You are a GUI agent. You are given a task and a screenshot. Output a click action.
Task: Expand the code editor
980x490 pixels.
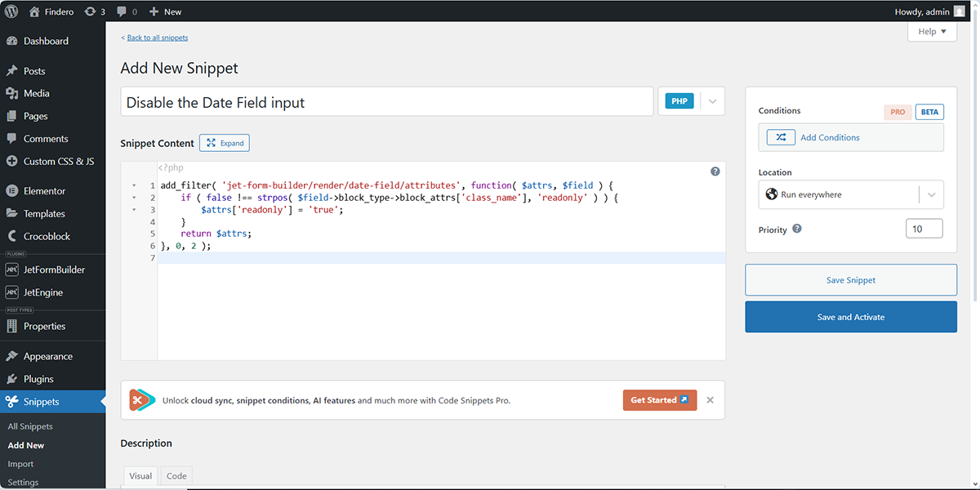coord(225,143)
